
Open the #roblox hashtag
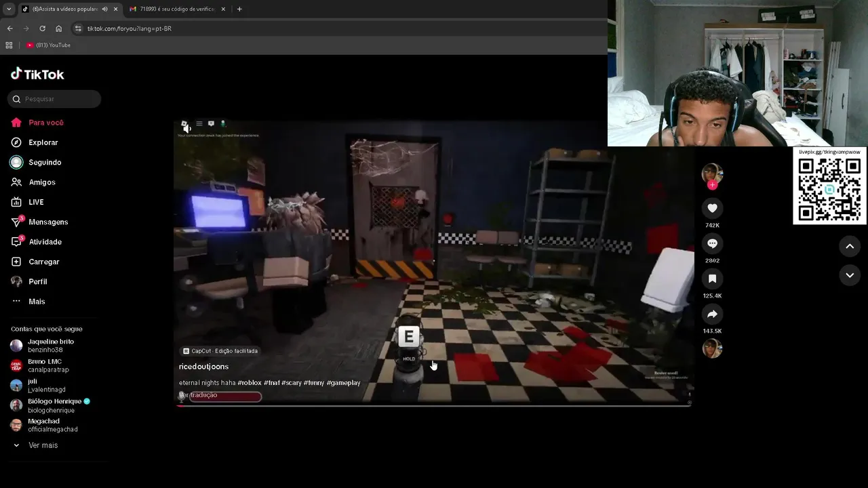[x=250, y=383]
